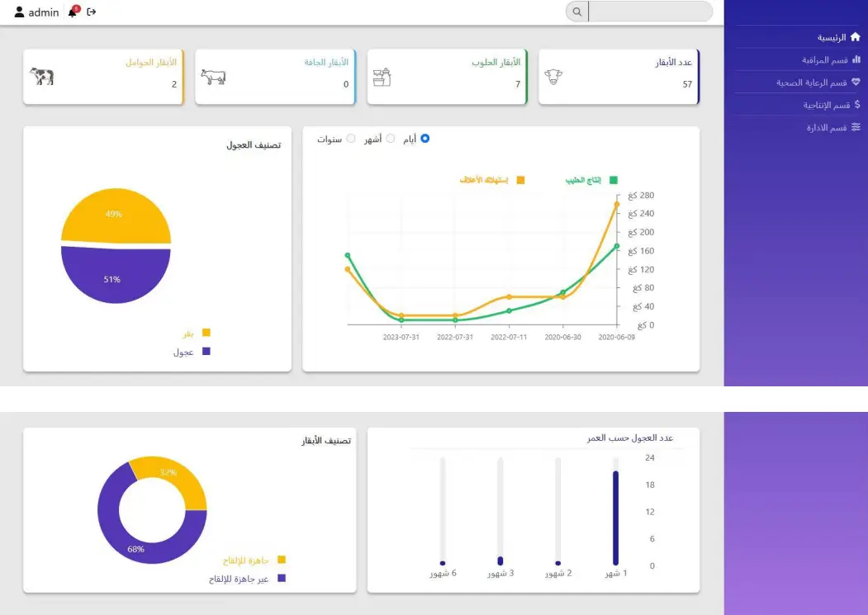Select the سنوات radio button
The width and height of the screenshot is (868, 615).
tap(351, 139)
